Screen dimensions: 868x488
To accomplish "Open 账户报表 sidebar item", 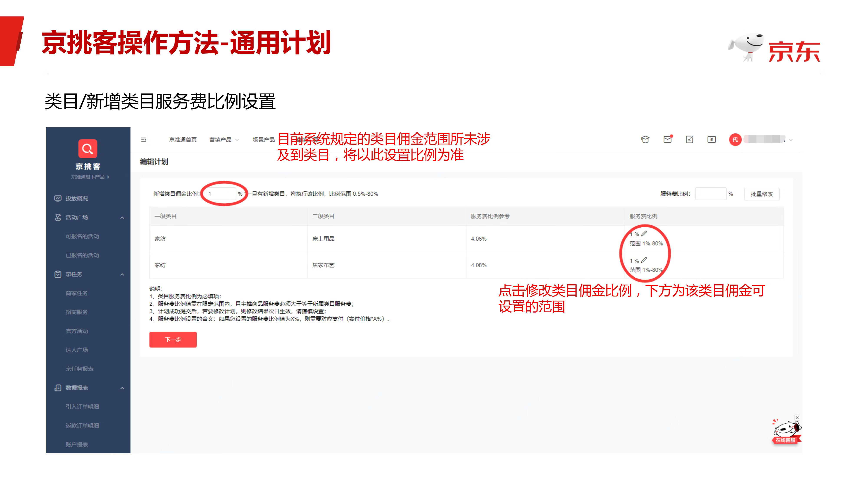I will click(x=76, y=444).
